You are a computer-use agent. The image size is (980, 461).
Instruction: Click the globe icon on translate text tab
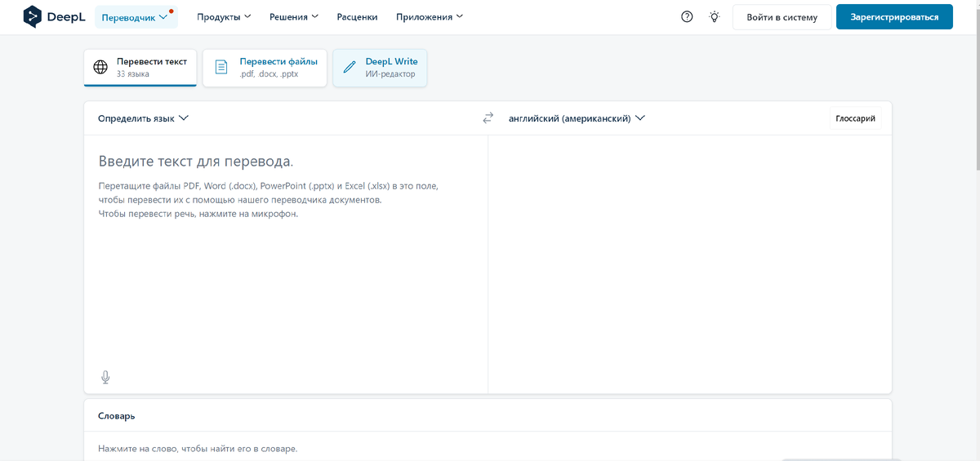tap(101, 68)
